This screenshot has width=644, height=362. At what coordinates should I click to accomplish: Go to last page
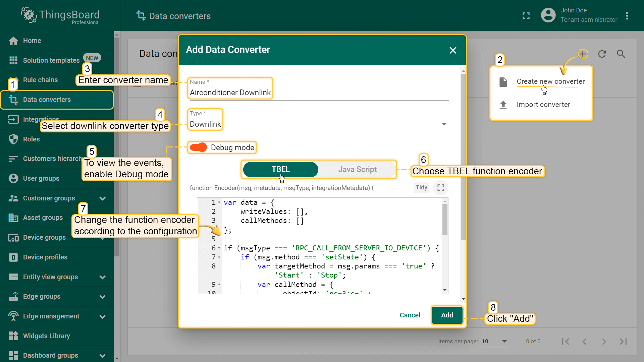coord(623,342)
